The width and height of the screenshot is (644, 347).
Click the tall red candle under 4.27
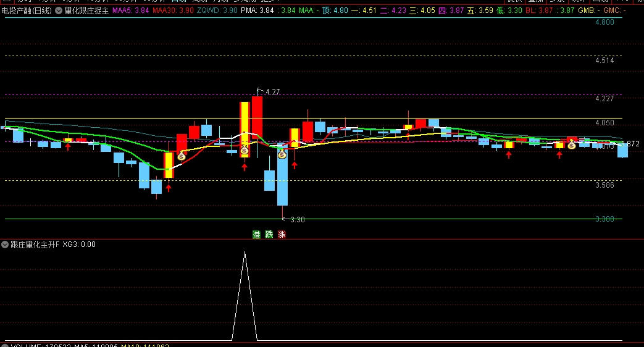tap(257, 117)
